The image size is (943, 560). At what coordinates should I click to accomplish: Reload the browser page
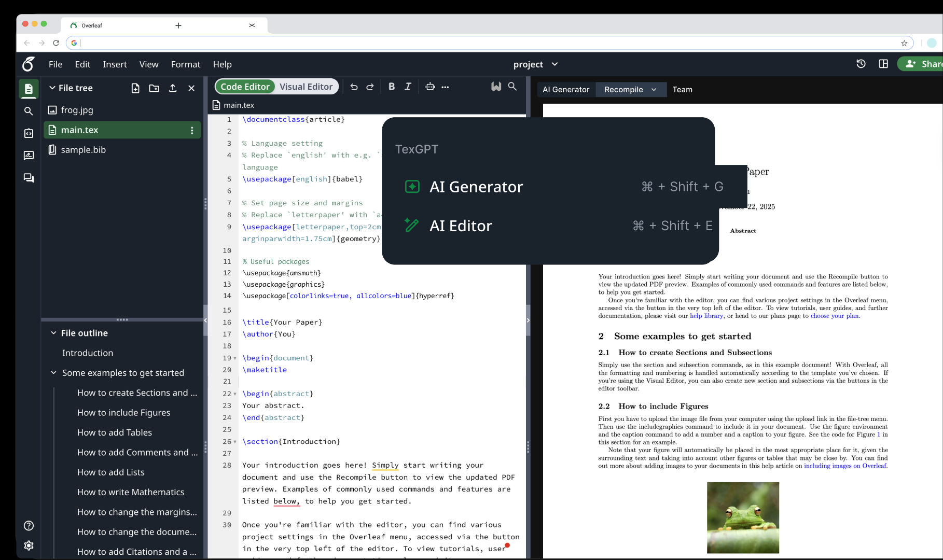(x=56, y=43)
